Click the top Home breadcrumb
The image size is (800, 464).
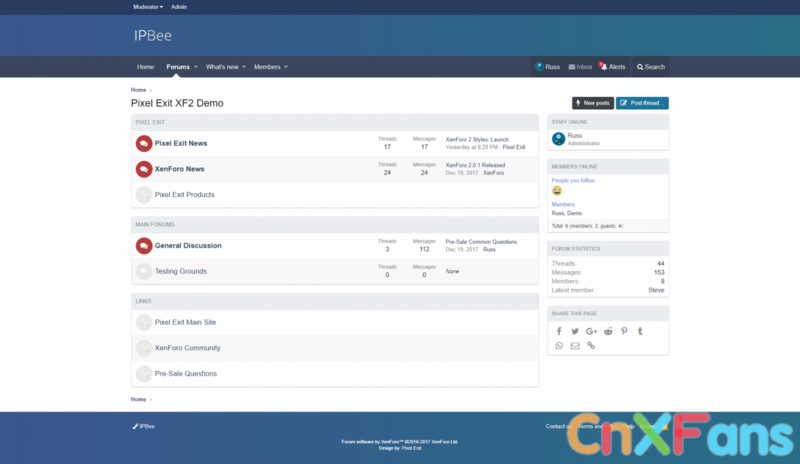pos(138,90)
